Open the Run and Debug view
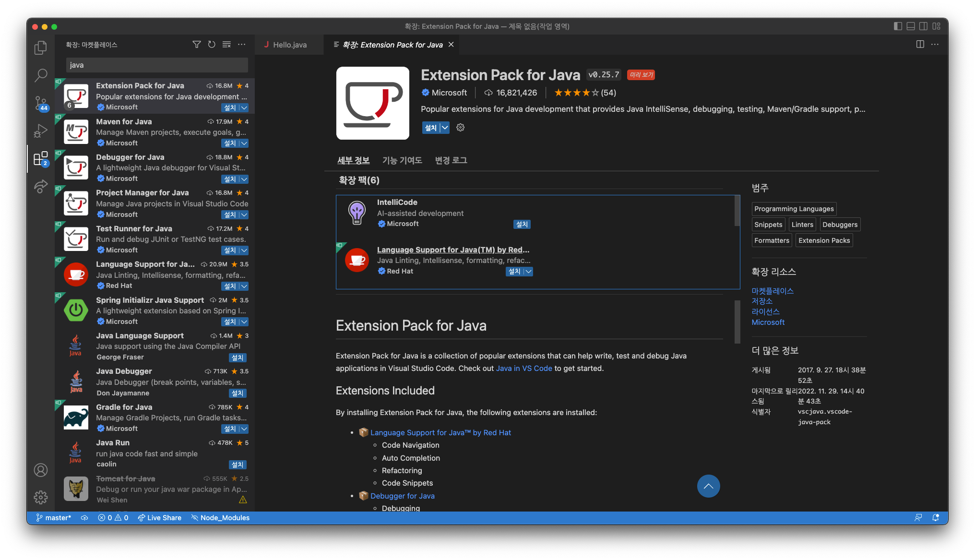975x560 pixels. click(41, 131)
